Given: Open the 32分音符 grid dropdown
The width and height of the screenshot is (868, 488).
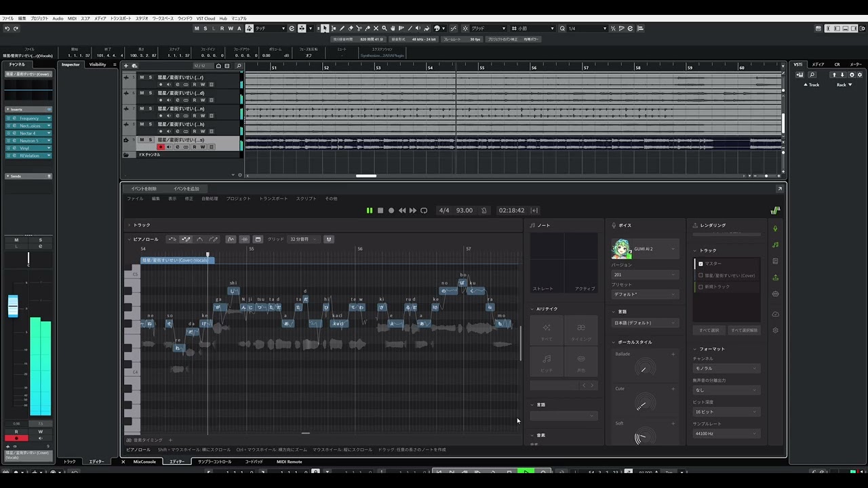Looking at the screenshot, I should coord(302,239).
